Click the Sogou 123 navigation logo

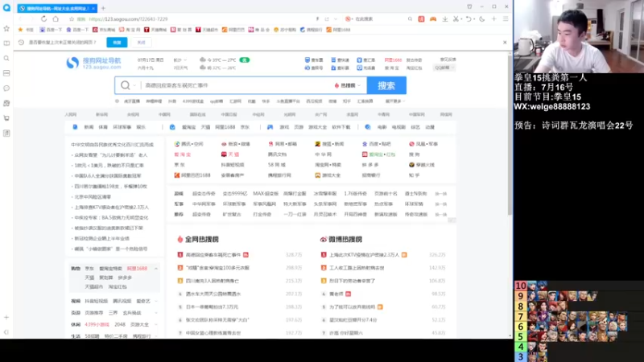[93, 64]
